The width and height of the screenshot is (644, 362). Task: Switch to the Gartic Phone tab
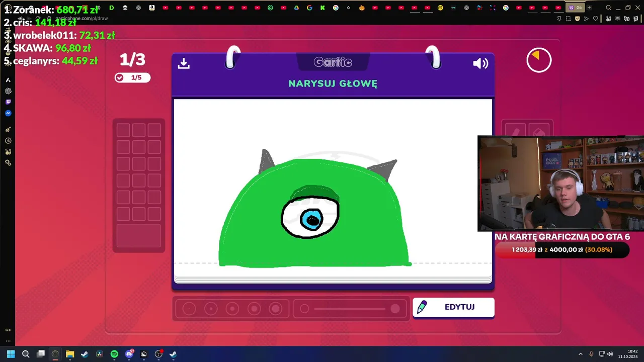click(x=576, y=8)
